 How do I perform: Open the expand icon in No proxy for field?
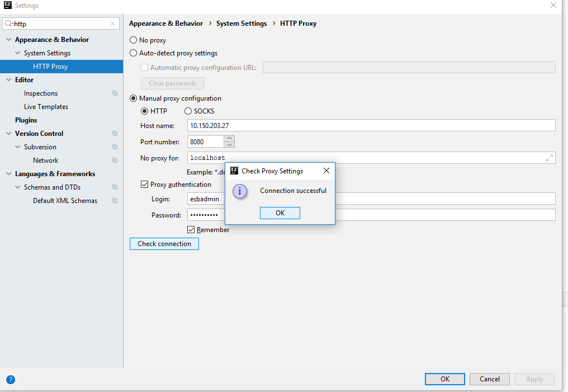(549, 158)
